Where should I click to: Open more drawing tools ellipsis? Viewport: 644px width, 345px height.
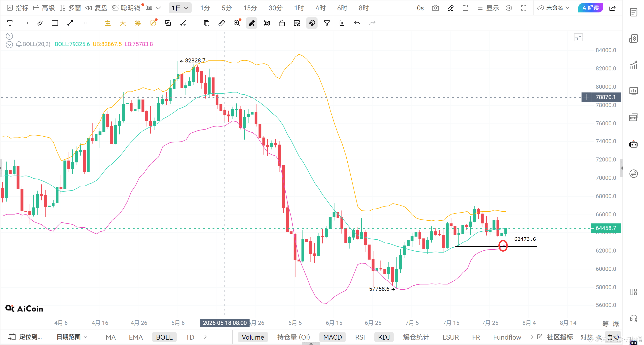tap(85, 23)
